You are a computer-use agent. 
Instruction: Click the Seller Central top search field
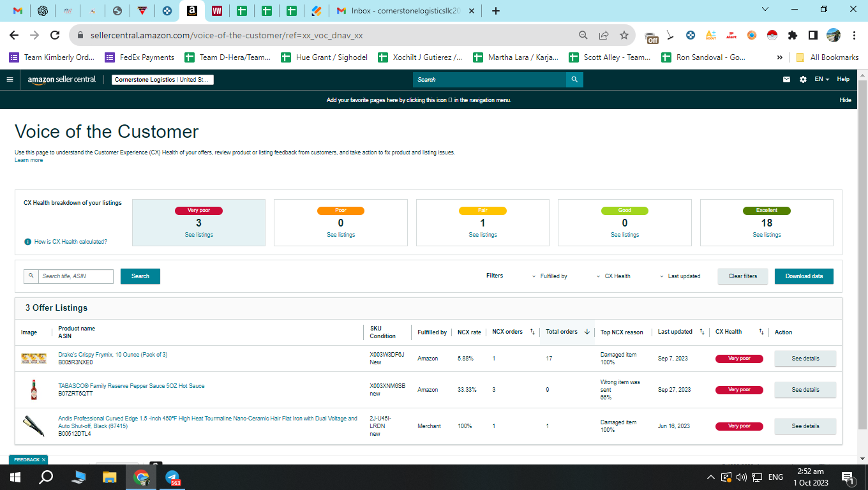(490, 80)
